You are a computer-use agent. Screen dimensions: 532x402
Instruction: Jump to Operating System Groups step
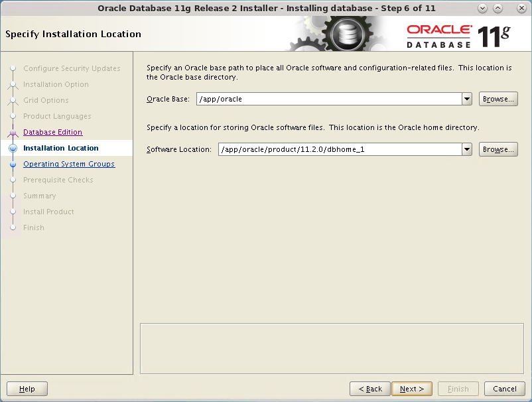pos(69,164)
